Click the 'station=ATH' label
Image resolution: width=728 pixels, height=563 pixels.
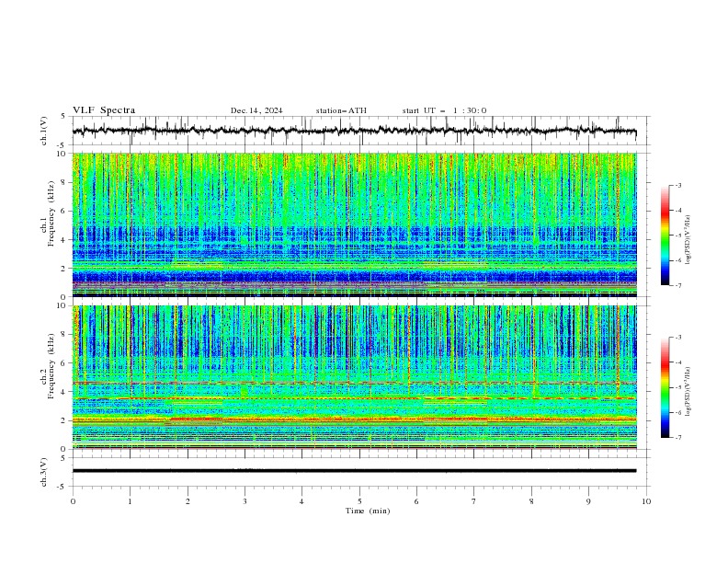point(341,110)
